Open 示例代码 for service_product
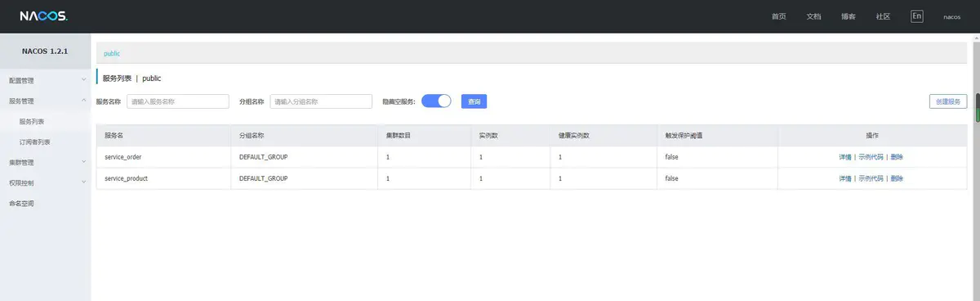 coord(871,177)
